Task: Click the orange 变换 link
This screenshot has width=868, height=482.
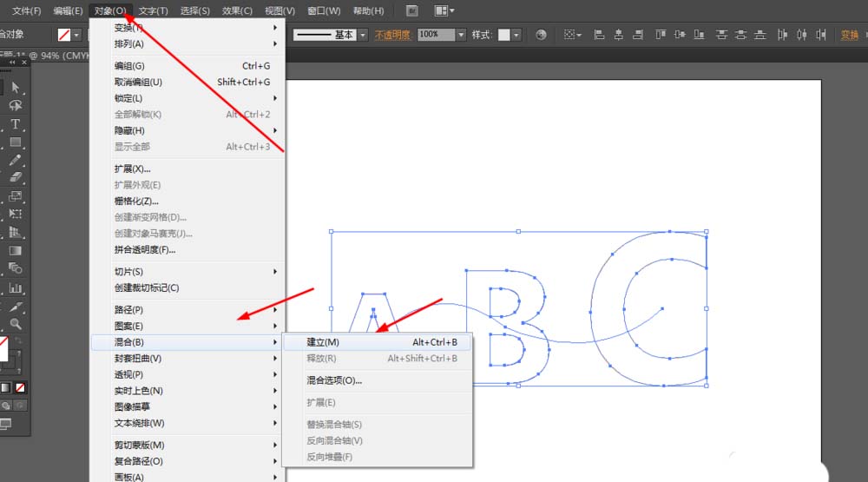Action: [x=849, y=35]
